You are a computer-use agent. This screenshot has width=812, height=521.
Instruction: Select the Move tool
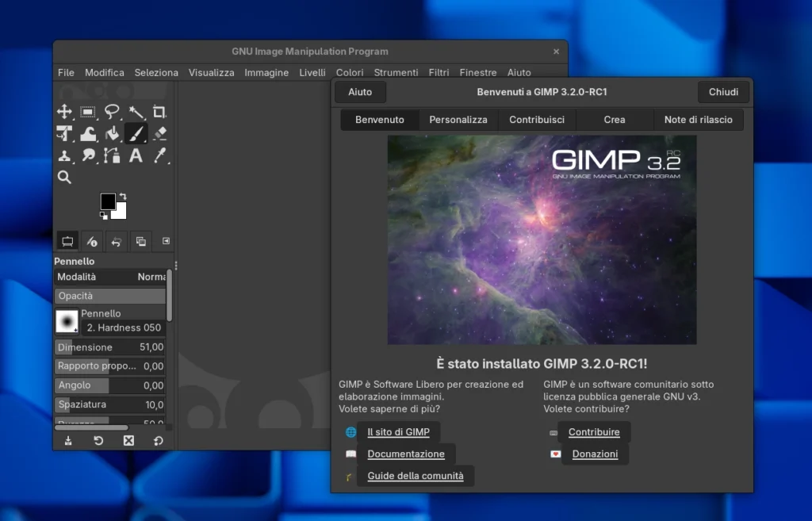(x=64, y=112)
